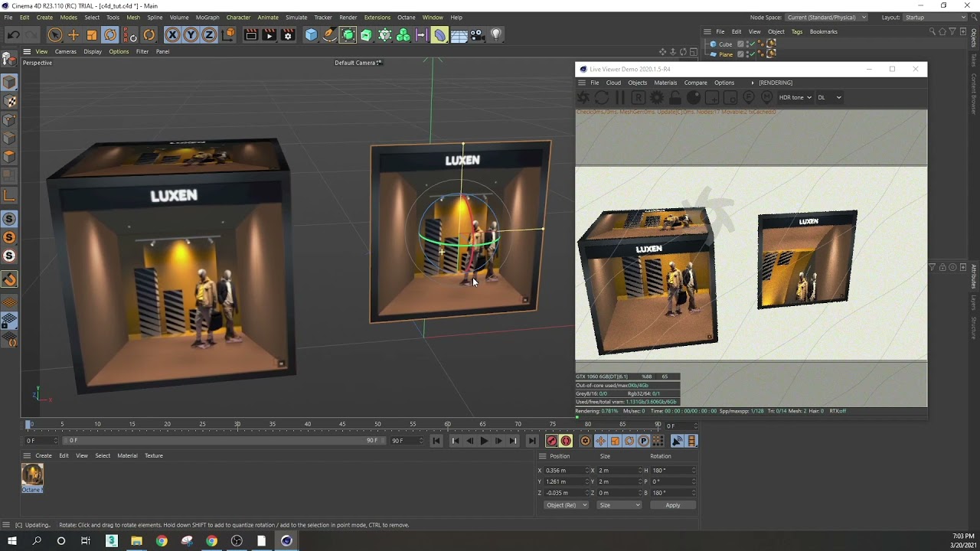Toggle Autokeying button in timeline
Viewport: 980px width, 551px height.
(x=567, y=441)
